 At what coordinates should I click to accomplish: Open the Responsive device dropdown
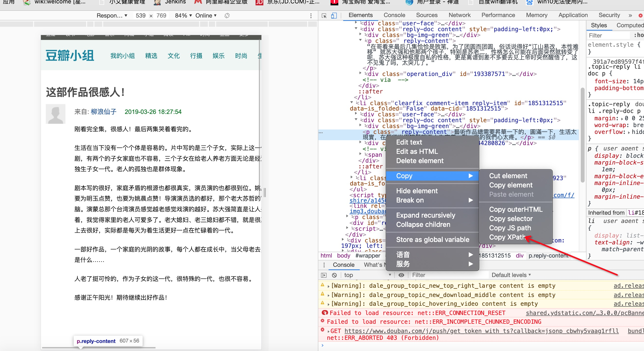pos(112,16)
